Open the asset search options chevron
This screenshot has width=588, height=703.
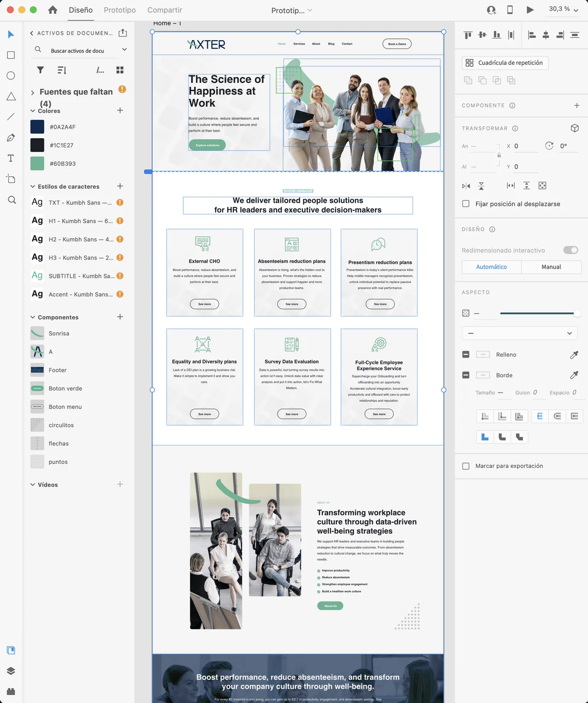tap(124, 49)
